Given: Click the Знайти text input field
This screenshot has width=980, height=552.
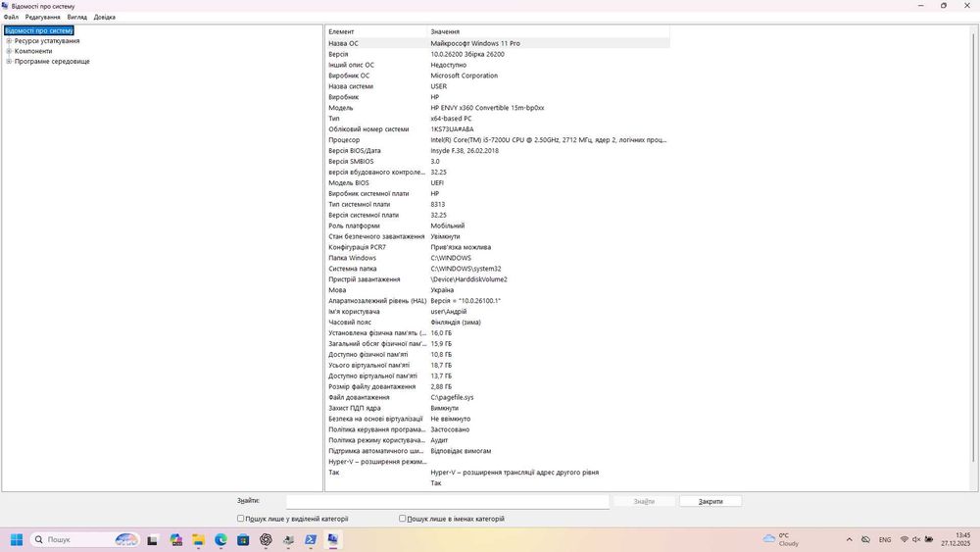Looking at the screenshot, I should pos(448,501).
